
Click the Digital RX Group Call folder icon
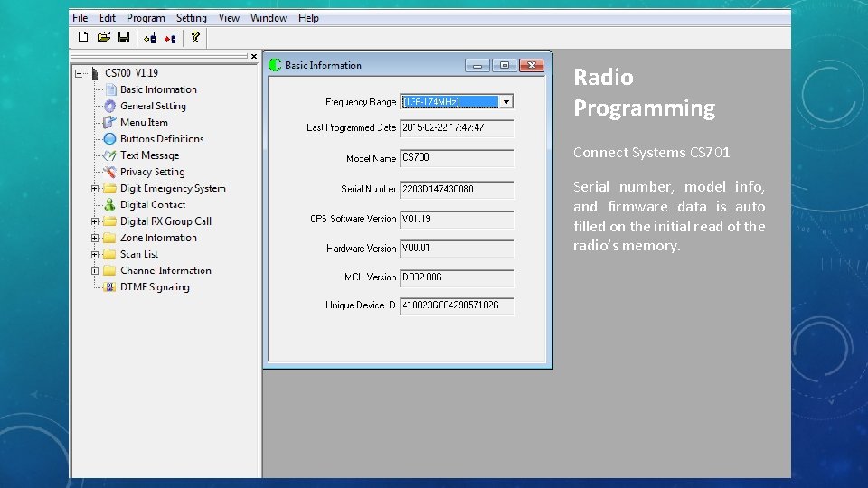tap(110, 221)
